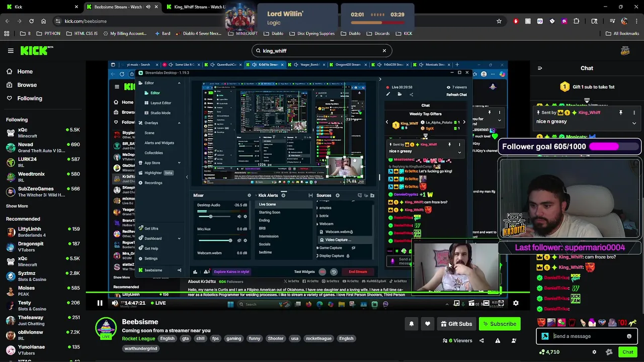Open Lord Willin' media popup album art
644x362 pixels.
coord(242,18)
